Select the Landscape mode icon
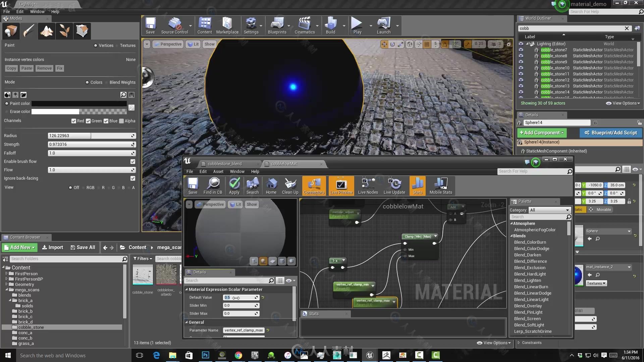Image resolution: width=644 pixels, height=362 pixels. click(46, 31)
